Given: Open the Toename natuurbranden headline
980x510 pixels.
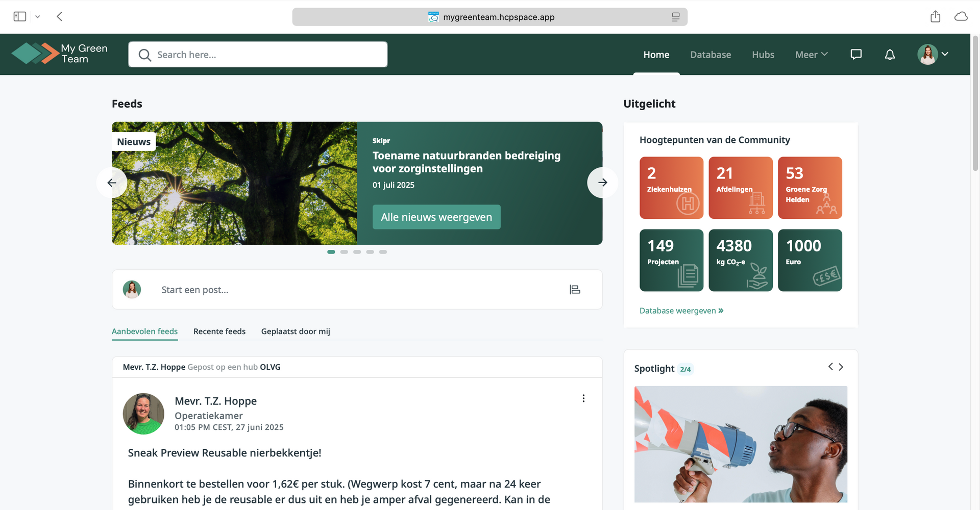Looking at the screenshot, I should (467, 162).
